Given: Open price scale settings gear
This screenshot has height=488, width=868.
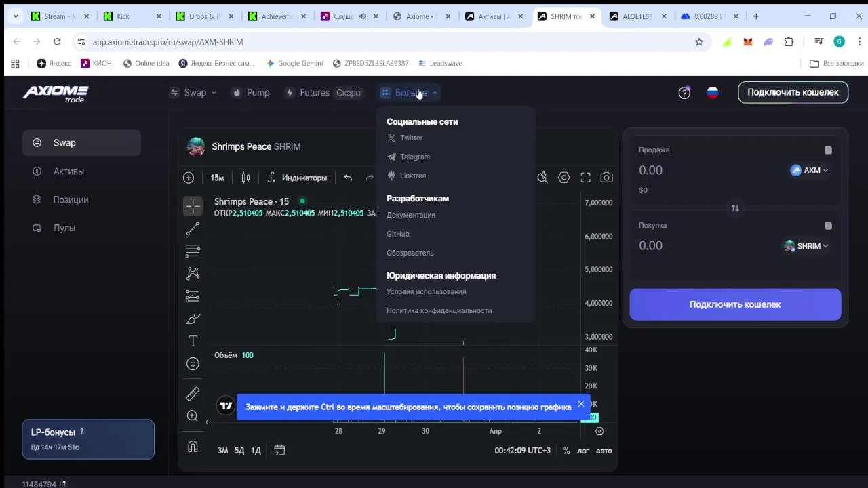Looking at the screenshot, I should pos(599,431).
